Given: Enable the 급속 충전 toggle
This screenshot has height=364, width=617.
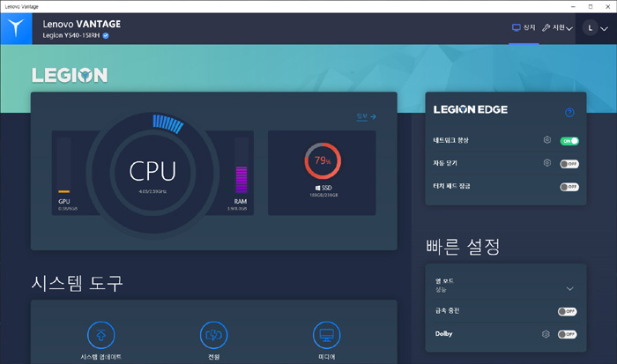Looking at the screenshot, I should pos(567,312).
